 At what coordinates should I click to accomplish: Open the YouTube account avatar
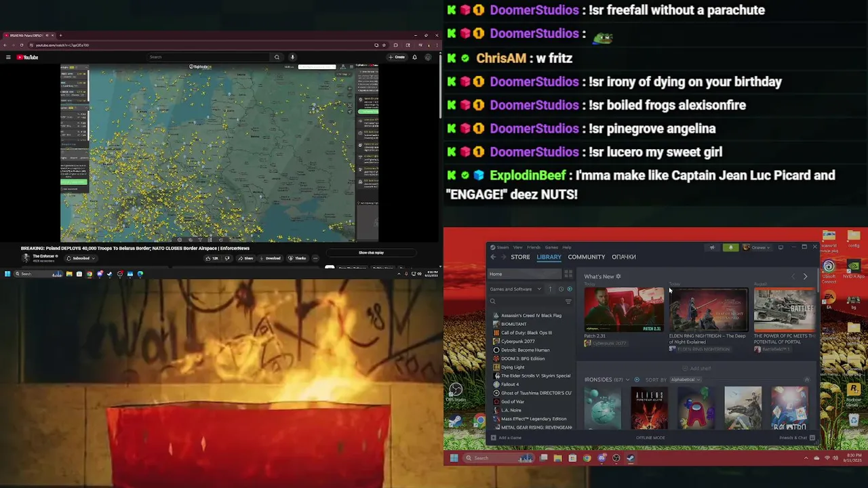pos(428,57)
